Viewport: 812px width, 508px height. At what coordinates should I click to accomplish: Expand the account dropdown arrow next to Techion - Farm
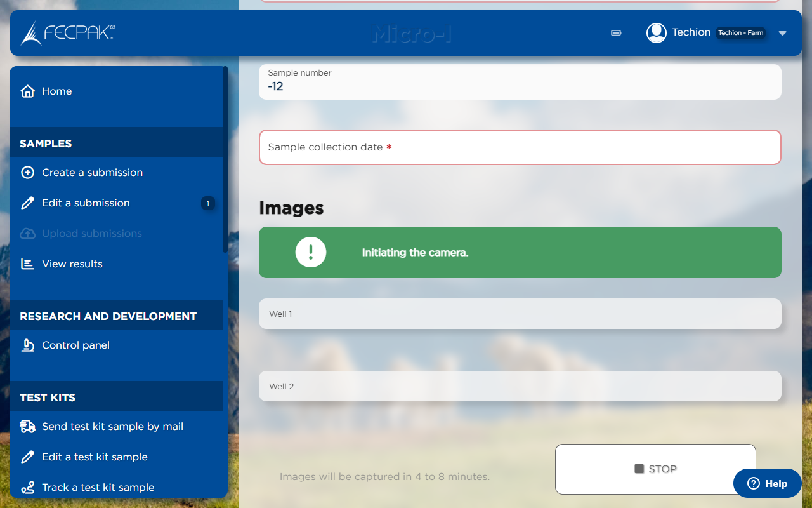pyautogui.click(x=782, y=34)
